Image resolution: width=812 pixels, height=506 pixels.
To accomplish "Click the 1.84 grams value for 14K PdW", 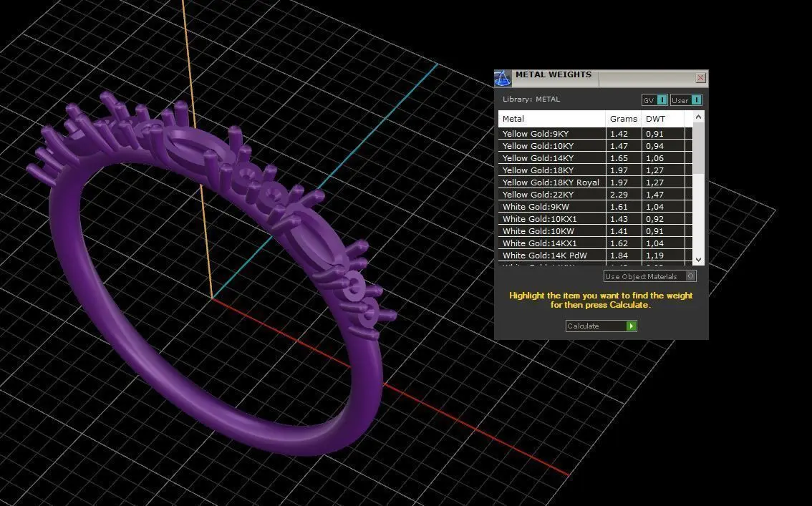I will [619, 255].
